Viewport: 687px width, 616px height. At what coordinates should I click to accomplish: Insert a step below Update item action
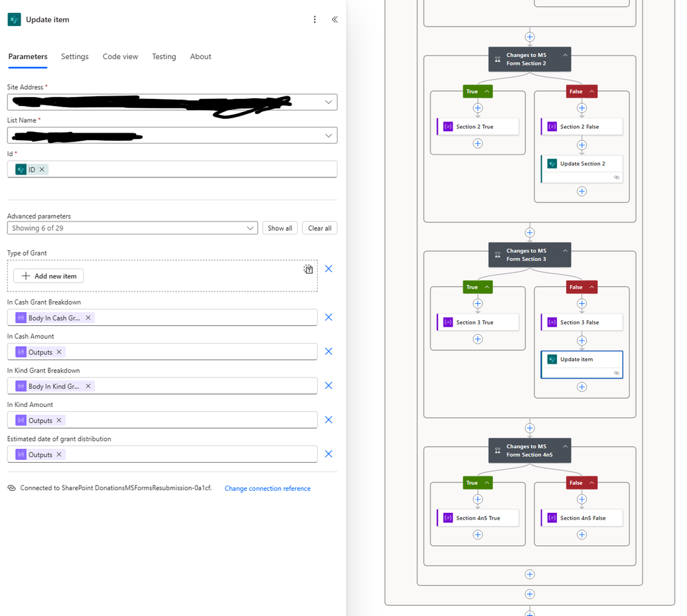click(582, 387)
